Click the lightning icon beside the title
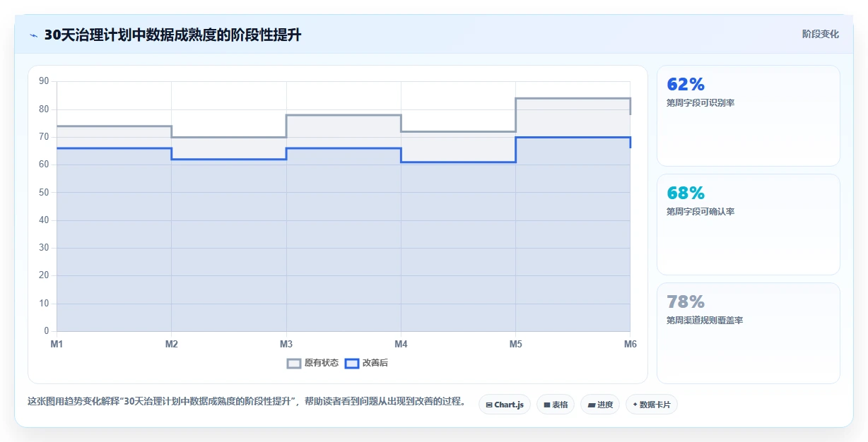Viewport: 868px width, 442px height. point(33,35)
